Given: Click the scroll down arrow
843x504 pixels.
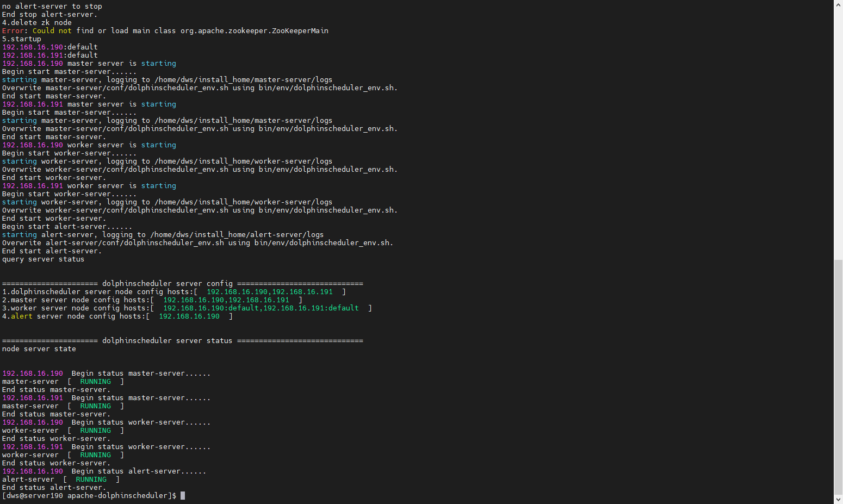Looking at the screenshot, I should coord(838,499).
